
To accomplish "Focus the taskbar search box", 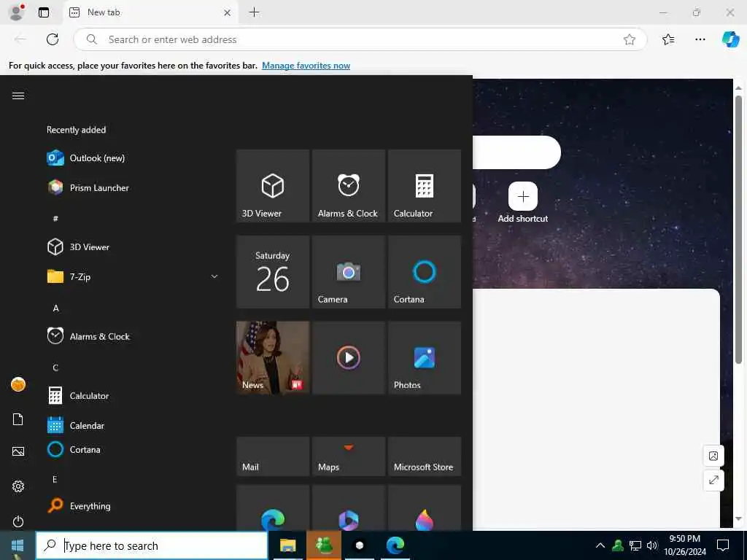I will pyautogui.click(x=152, y=545).
